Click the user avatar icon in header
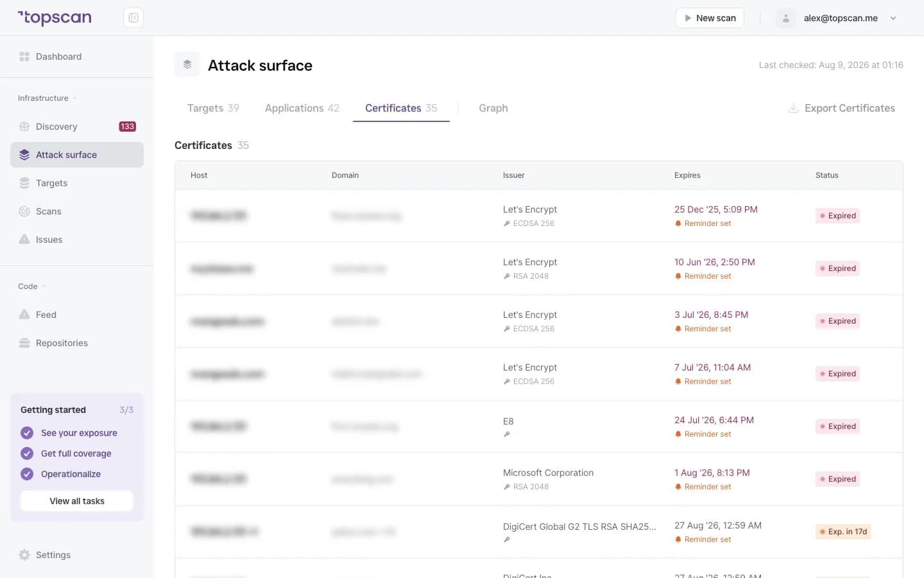The image size is (924, 578). pyautogui.click(x=786, y=18)
